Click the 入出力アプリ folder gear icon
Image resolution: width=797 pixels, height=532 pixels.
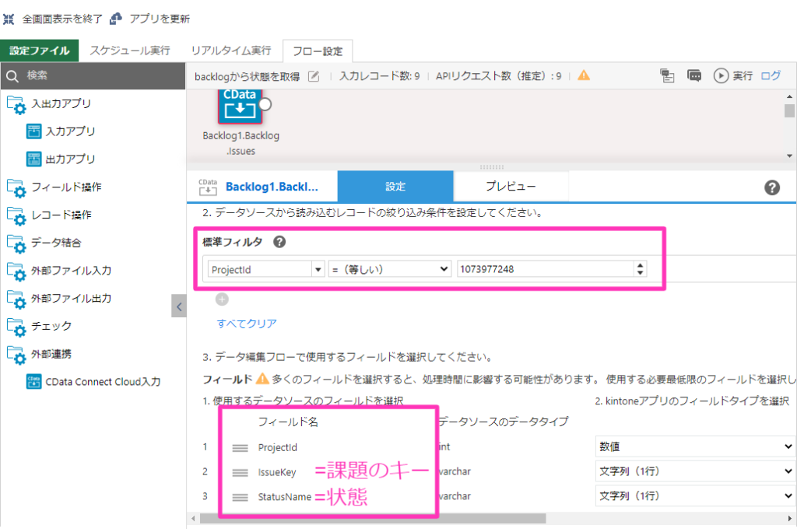(x=16, y=105)
